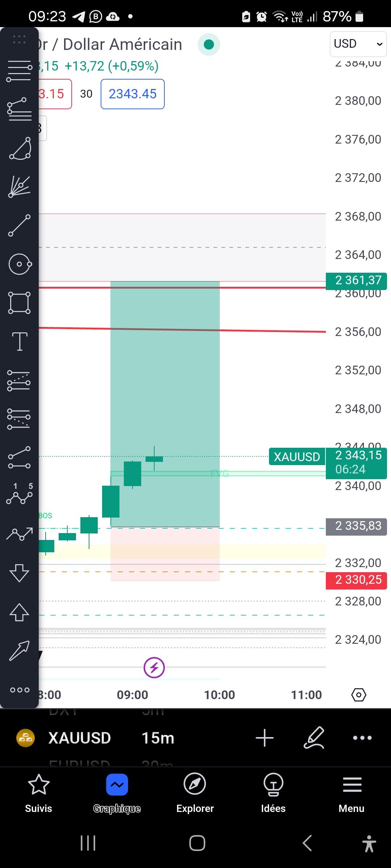Tap the lightning bolt event marker
The height and width of the screenshot is (868, 391).
[x=154, y=667]
